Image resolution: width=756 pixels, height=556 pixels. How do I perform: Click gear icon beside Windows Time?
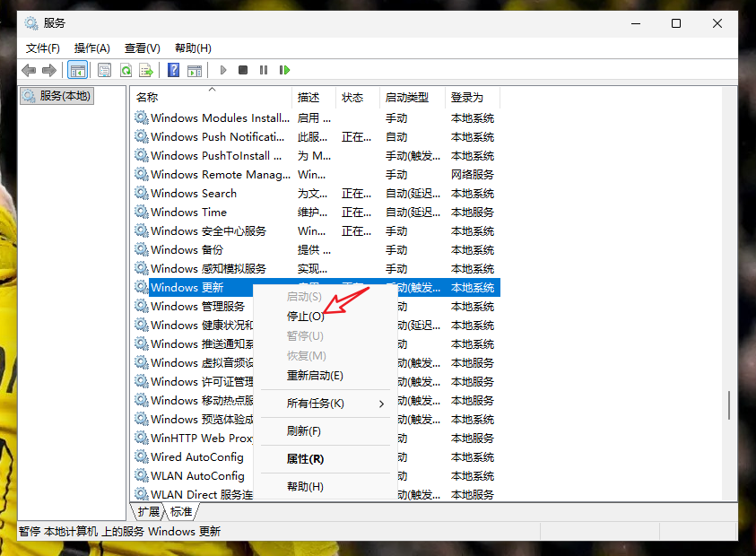[142, 213]
